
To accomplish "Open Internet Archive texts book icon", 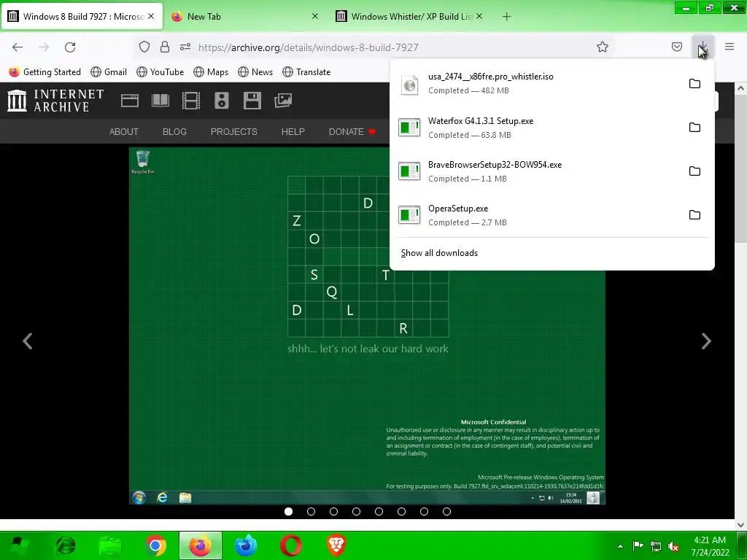I will click(x=160, y=101).
